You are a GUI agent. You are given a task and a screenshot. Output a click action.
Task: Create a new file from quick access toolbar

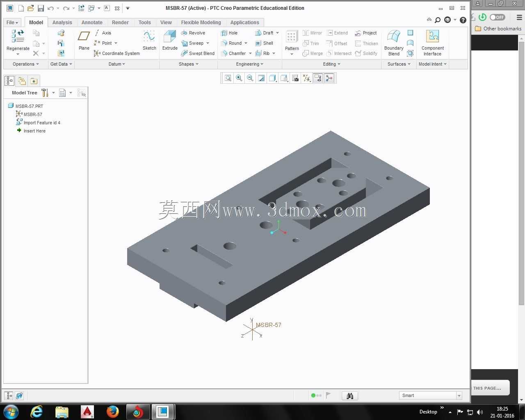coord(21,8)
